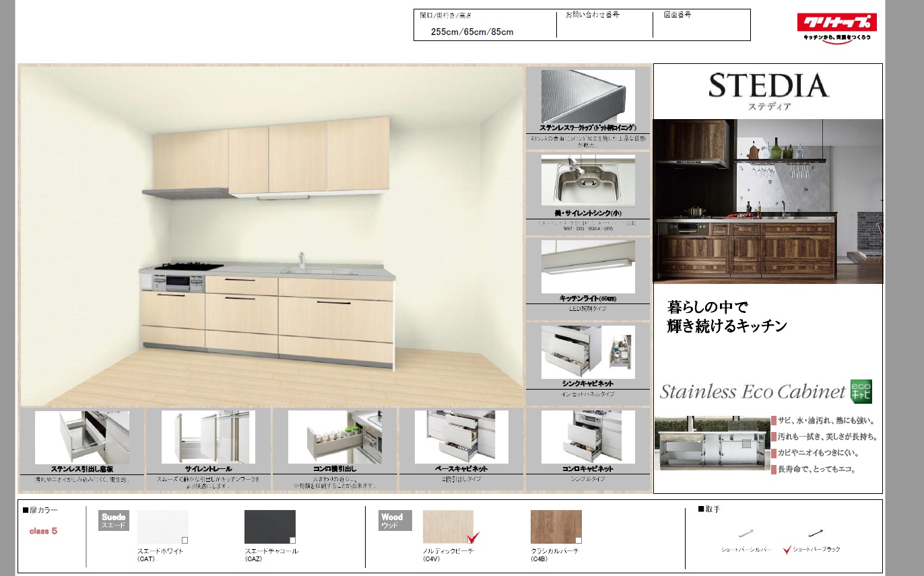Pick the Suede Charcoal color swatch
Image resolution: width=924 pixels, height=576 pixels.
(270, 527)
